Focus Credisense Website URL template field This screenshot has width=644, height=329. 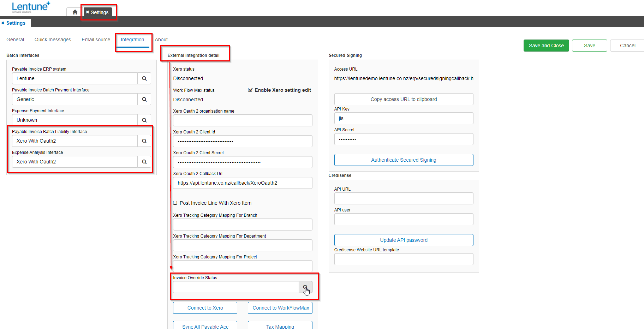click(x=404, y=259)
